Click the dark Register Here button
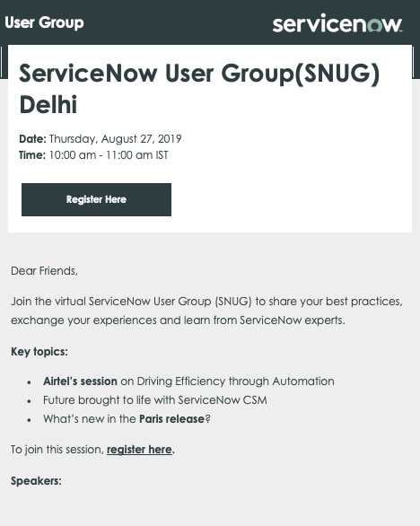This screenshot has height=526, width=420. click(x=96, y=199)
